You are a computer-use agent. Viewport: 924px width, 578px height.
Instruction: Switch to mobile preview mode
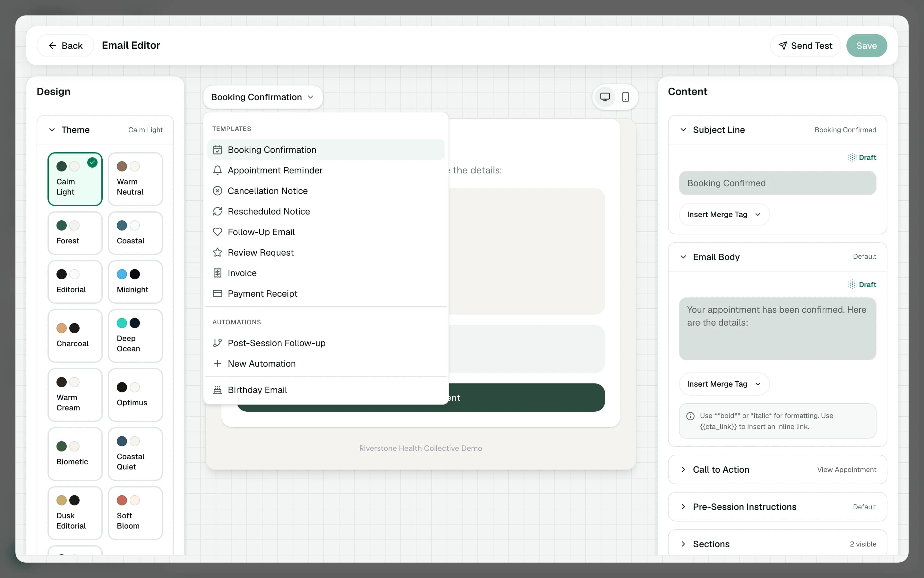pos(625,97)
